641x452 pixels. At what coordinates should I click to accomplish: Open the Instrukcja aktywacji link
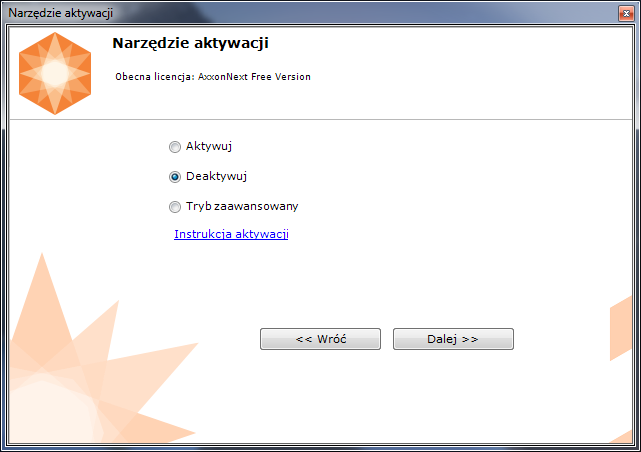[231, 234]
